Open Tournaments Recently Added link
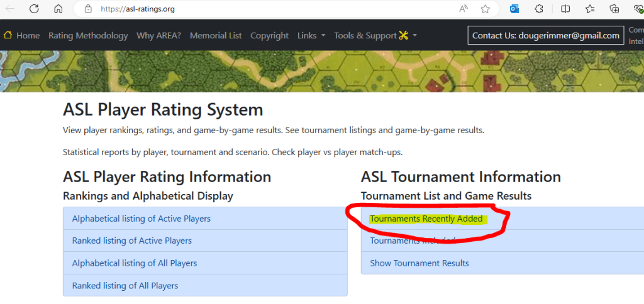 (x=426, y=219)
